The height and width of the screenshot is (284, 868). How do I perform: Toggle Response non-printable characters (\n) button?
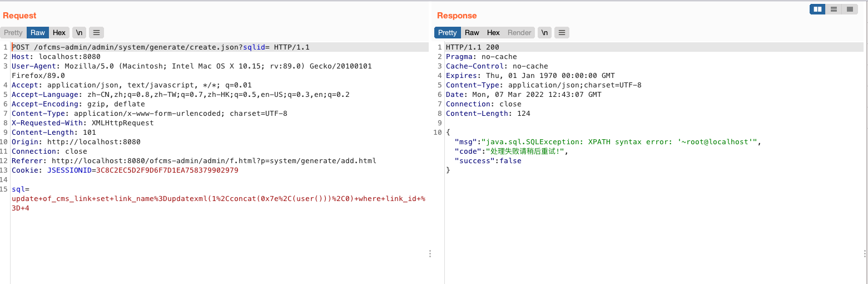click(x=545, y=33)
